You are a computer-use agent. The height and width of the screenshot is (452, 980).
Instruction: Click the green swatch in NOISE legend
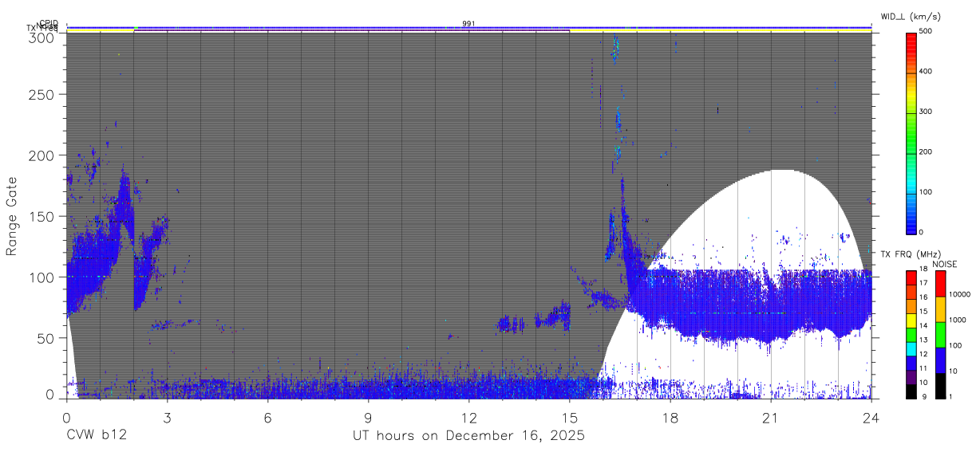(x=940, y=335)
